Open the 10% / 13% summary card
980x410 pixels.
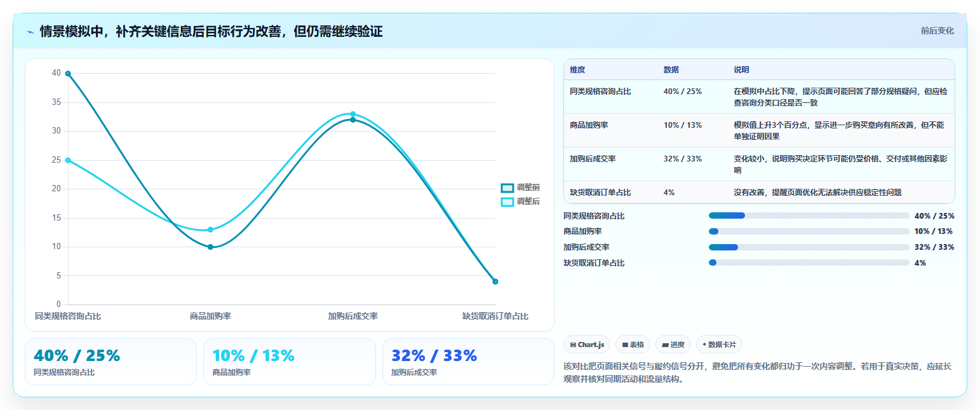(290, 362)
